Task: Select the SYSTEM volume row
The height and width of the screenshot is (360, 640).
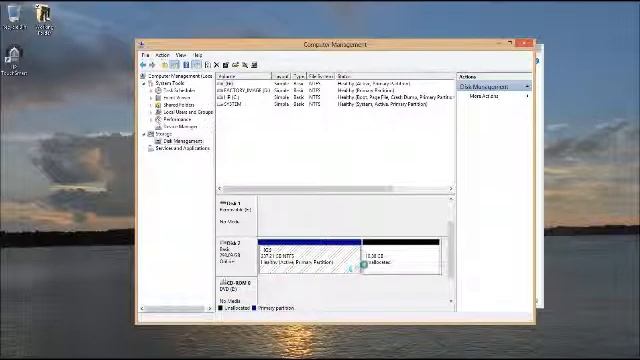Action: click(x=335, y=104)
